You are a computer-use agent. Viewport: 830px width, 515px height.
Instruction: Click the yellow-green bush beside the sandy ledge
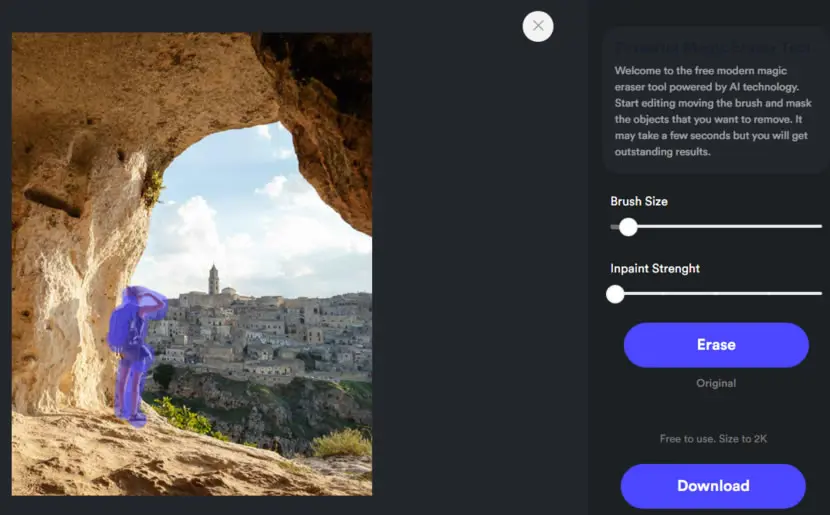[x=343, y=442]
